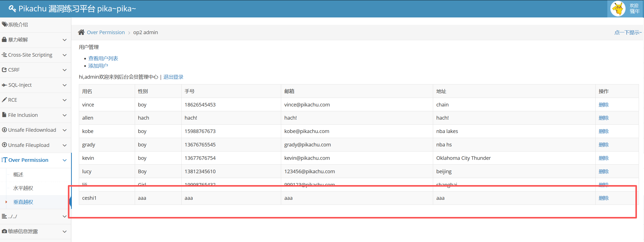The image size is (644, 242).
Task: Click the Cross-Site Scripting indent icon
Action: 4,55
